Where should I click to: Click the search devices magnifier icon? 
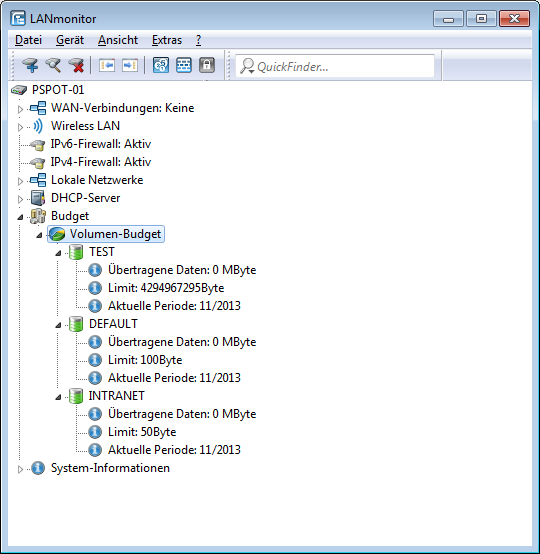(x=54, y=66)
